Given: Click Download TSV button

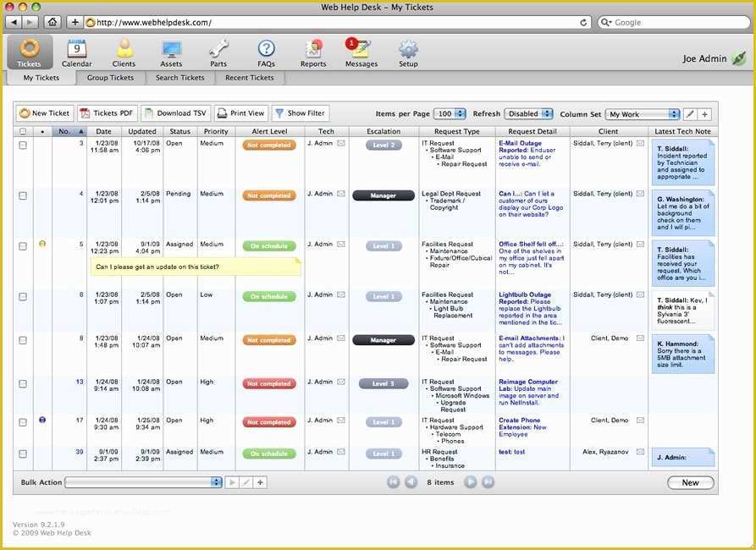Looking at the screenshot, I should click(175, 113).
